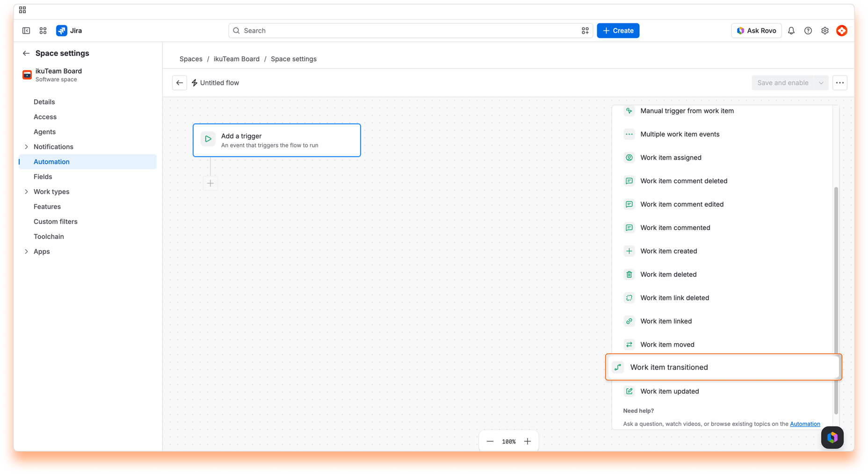The height and width of the screenshot is (474, 868).
Task: Click the Untitled flow title
Action: (219, 83)
